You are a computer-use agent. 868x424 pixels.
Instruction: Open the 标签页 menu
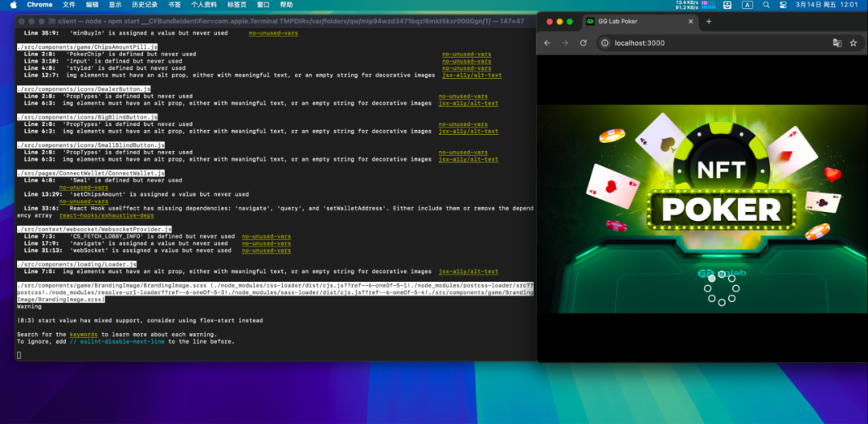click(x=236, y=5)
